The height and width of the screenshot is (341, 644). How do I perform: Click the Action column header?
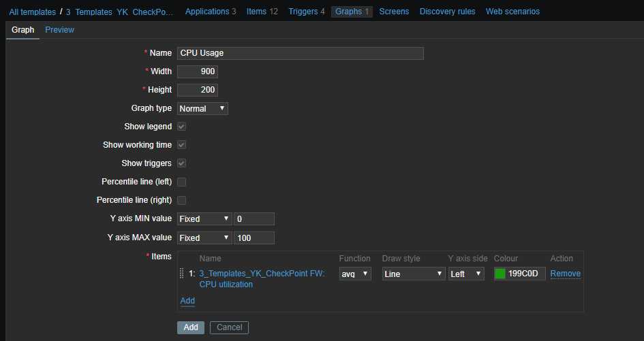coord(562,258)
